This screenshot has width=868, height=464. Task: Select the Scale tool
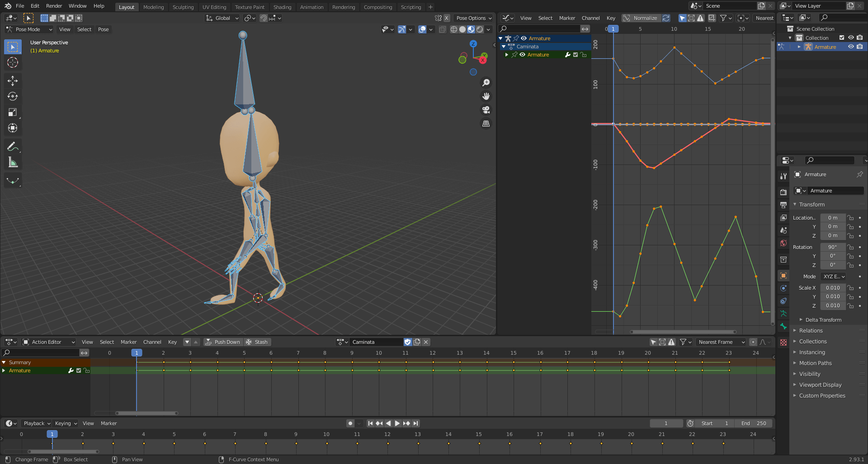(13, 112)
